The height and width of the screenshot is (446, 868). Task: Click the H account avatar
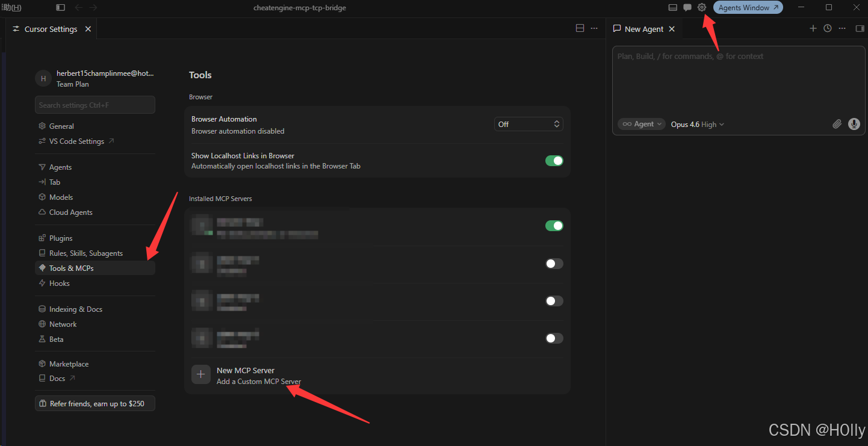pos(43,78)
